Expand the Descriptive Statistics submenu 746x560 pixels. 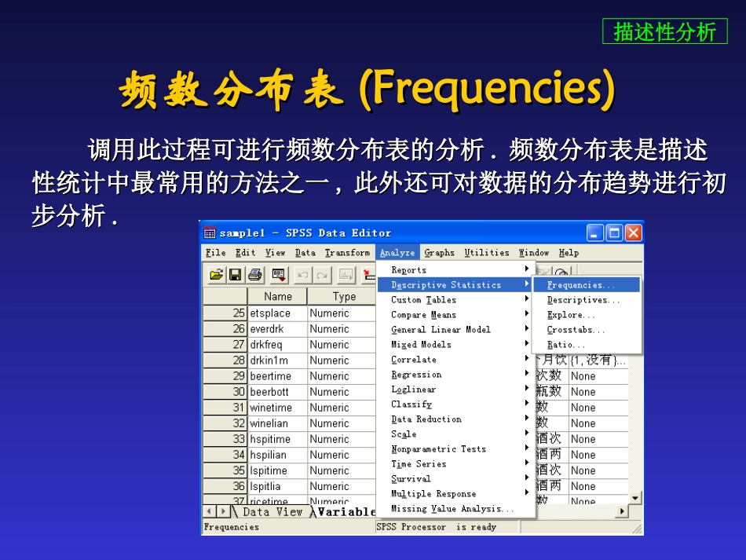tap(456, 284)
